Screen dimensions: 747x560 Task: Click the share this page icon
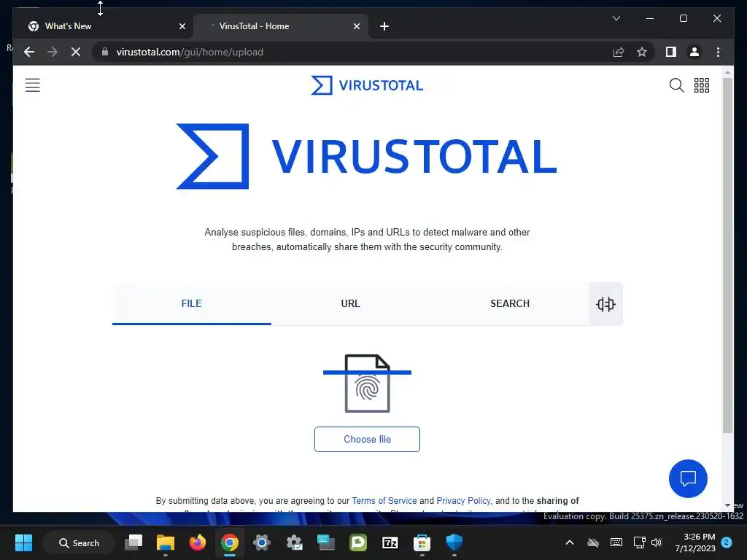click(619, 52)
